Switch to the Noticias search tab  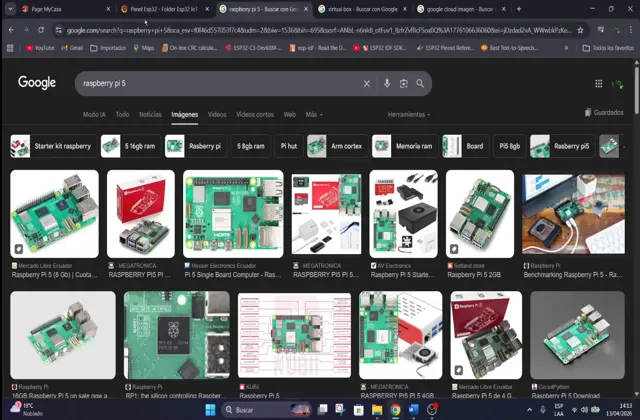(150, 115)
